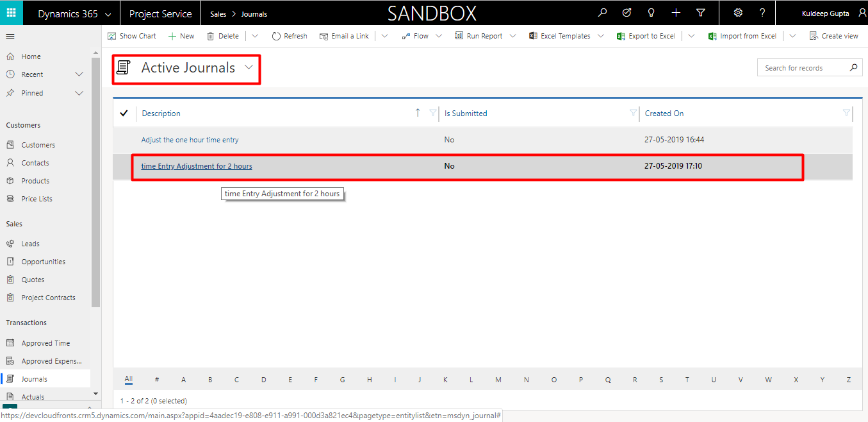Click the lightbulb assistant icon

pos(651,13)
